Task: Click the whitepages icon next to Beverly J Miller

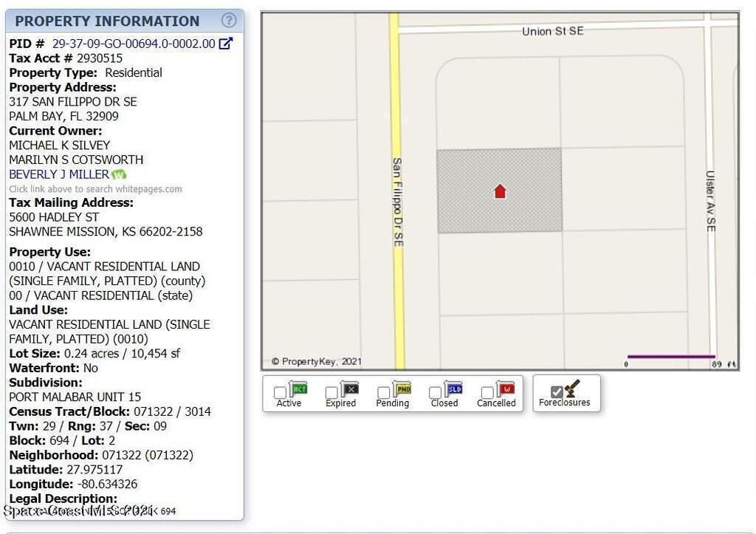Action: click(119, 174)
